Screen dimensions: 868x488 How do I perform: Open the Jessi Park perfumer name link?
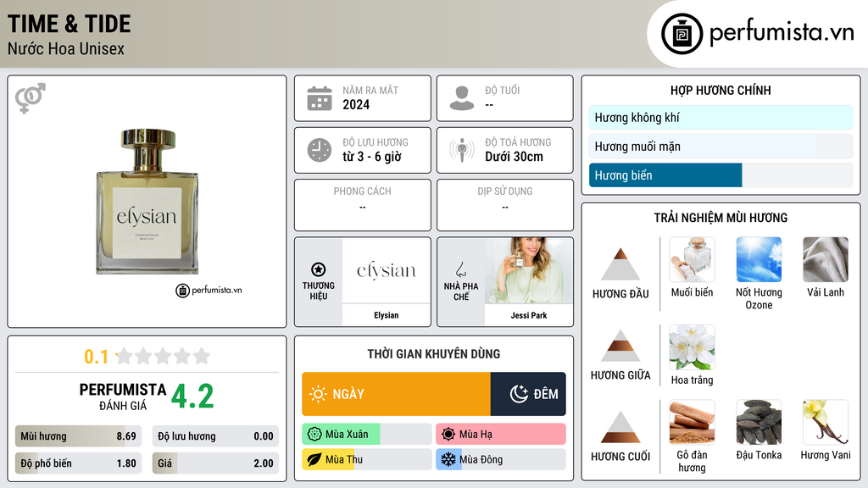click(529, 315)
